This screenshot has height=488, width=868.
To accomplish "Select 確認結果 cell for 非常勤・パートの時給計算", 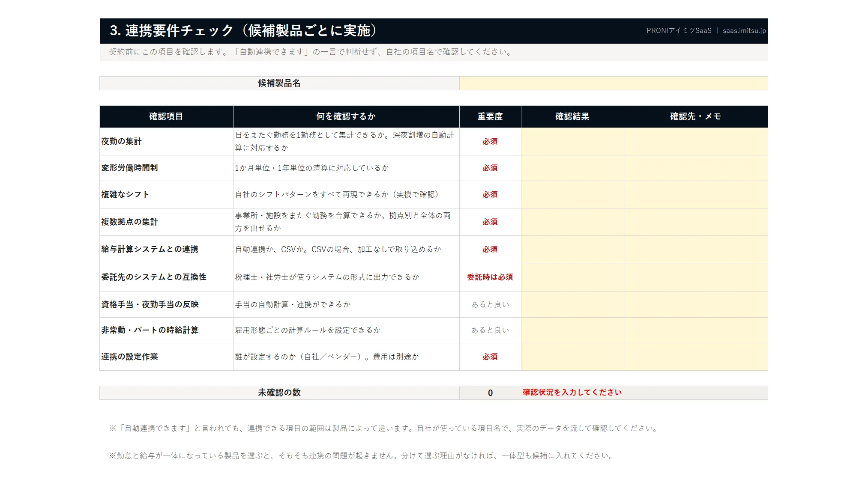I will (x=572, y=330).
